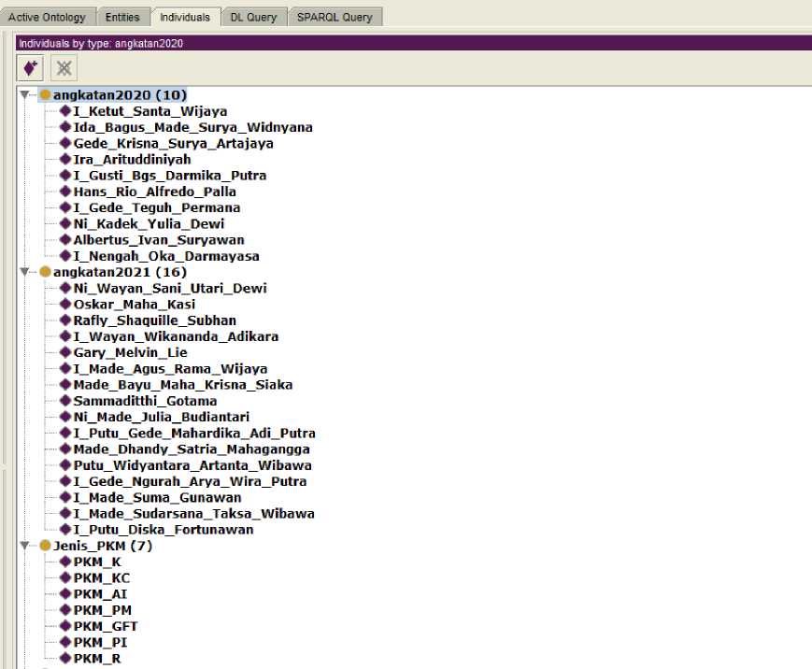This screenshot has width=812, height=669.
Task: Click the delete individual icon
Action: 64,67
